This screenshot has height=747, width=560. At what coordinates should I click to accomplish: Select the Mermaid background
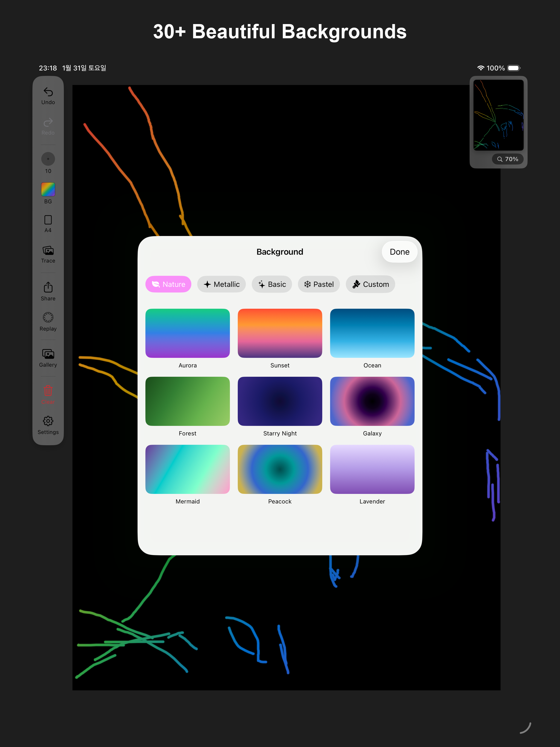coord(188,469)
